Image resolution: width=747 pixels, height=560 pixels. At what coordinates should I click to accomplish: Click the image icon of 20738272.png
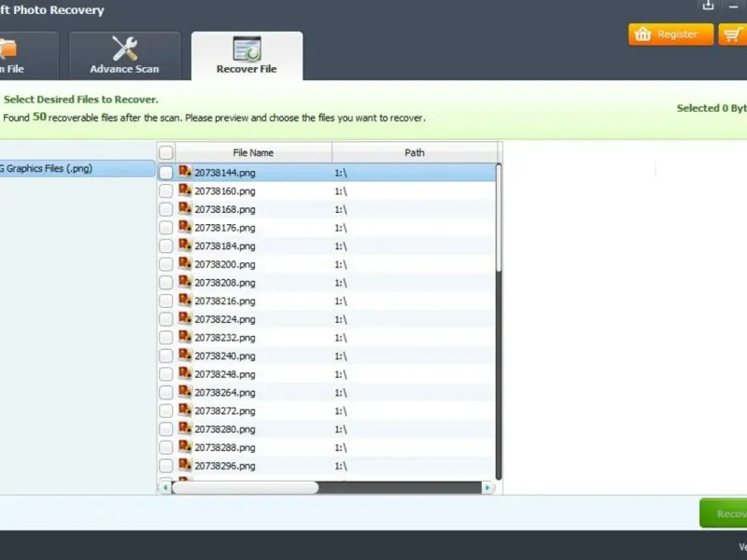coord(185,410)
